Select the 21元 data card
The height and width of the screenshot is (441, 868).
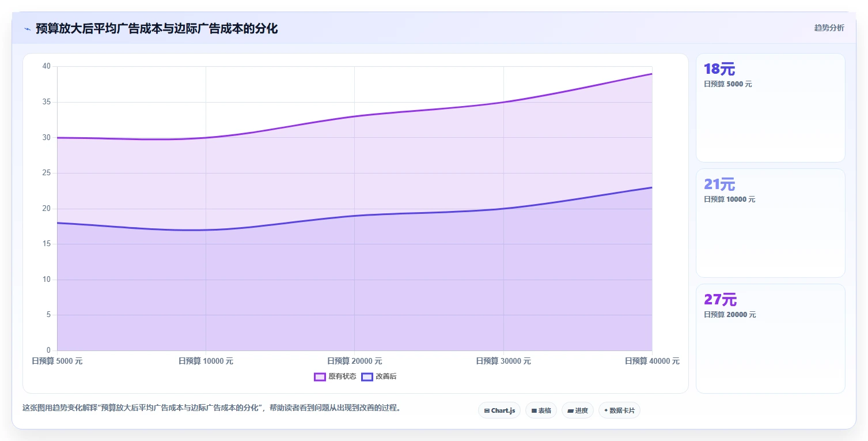click(x=770, y=223)
